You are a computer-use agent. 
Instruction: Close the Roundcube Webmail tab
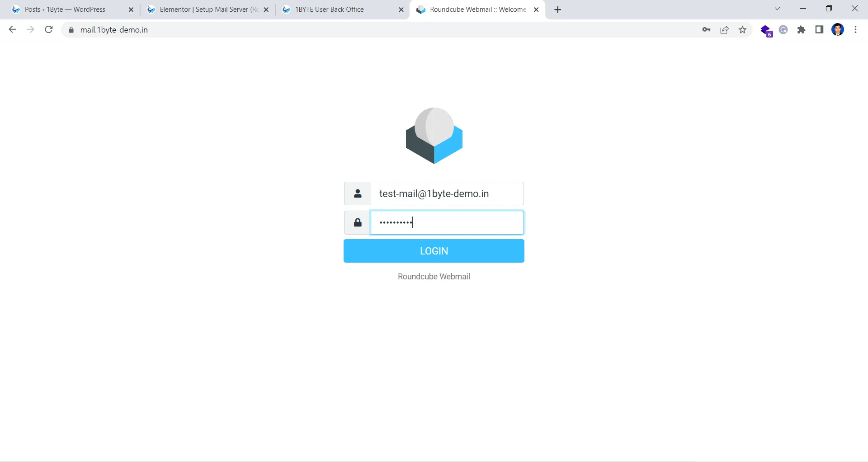536,9
